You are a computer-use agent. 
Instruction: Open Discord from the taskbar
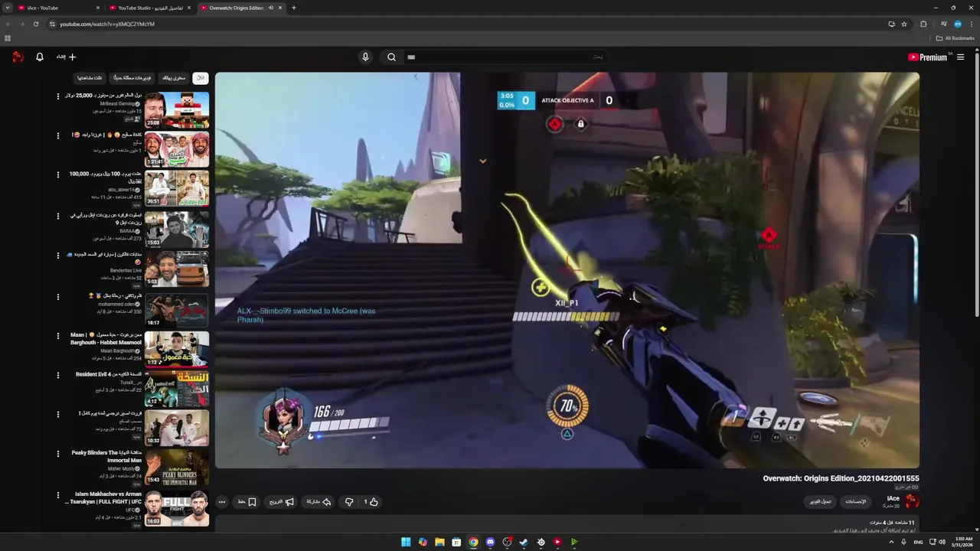pyautogui.click(x=490, y=542)
